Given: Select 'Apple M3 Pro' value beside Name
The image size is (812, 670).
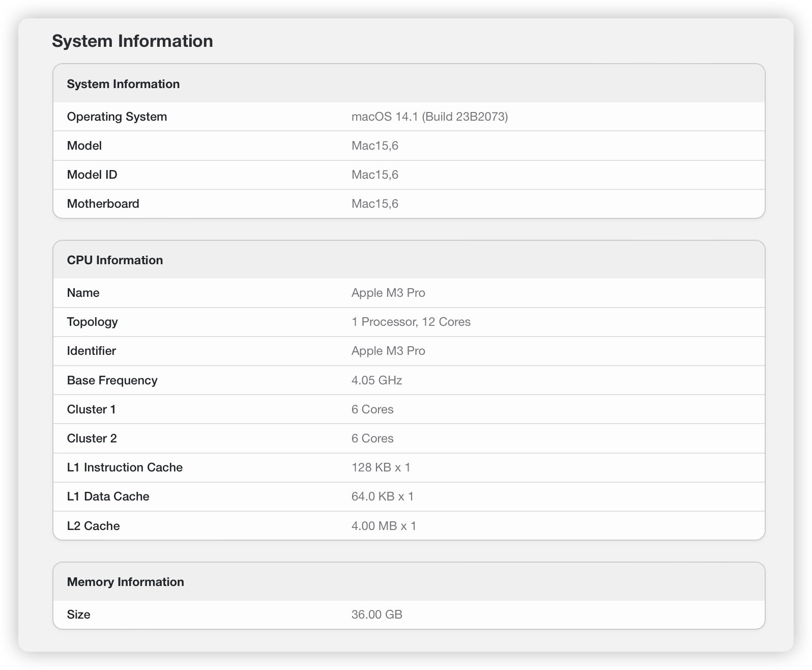Looking at the screenshot, I should coord(388,293).
